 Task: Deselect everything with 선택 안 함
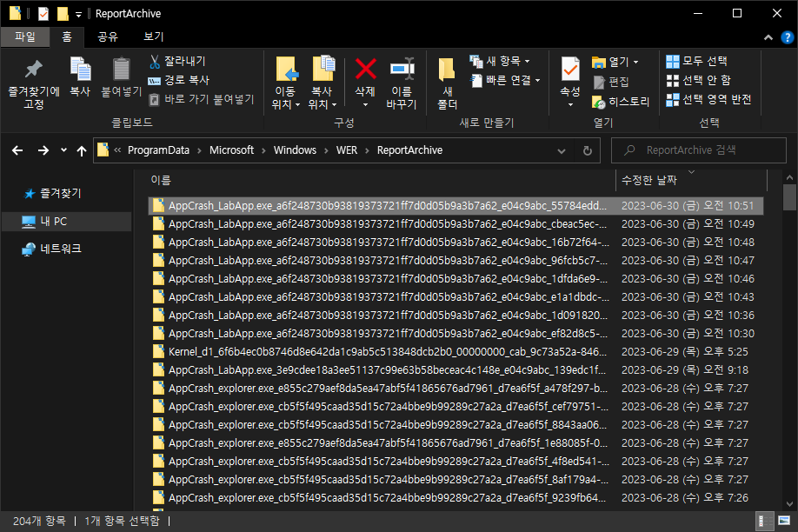tap(698, 81)
